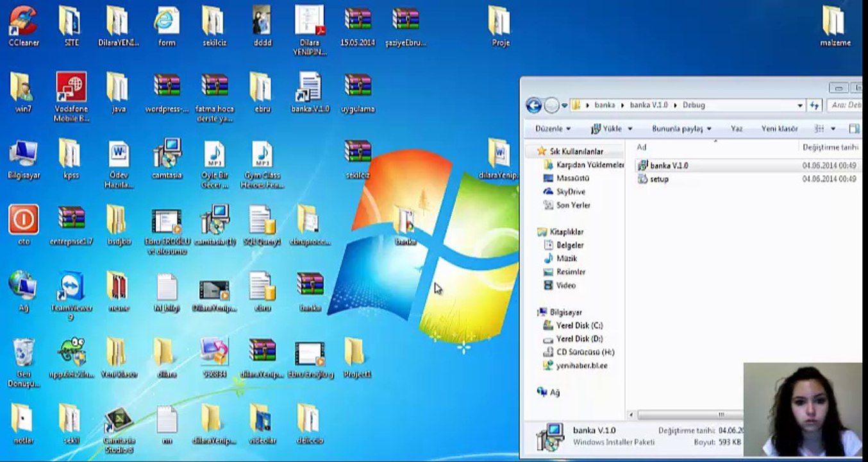This screenshot has width=868, height=462.
Task: Select the Ödev Hazırla Word document icon
Action: (x=119, y=165)
